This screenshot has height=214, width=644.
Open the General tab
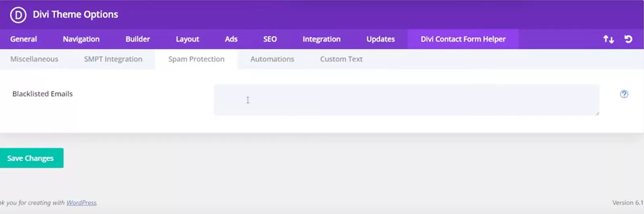tap(23, 39)
